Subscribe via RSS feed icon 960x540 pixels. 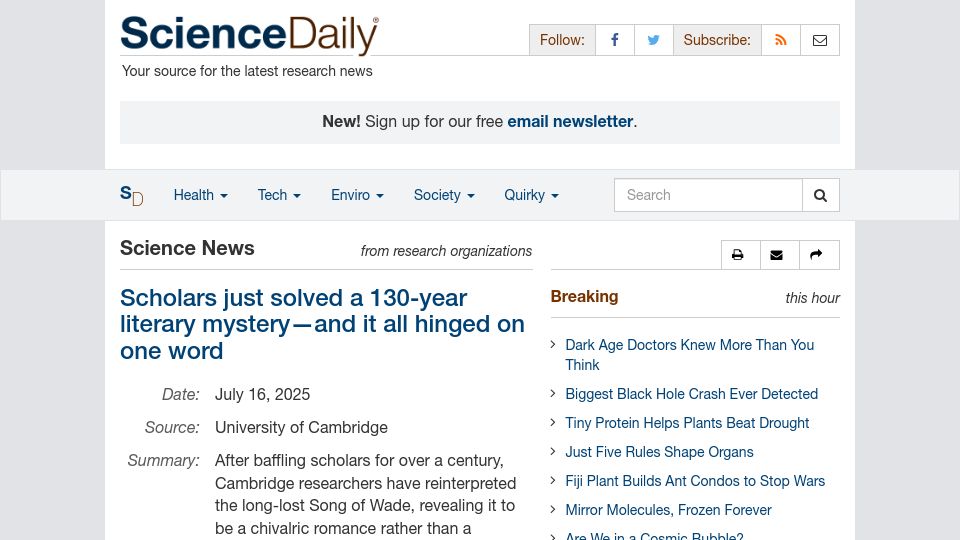781,40
